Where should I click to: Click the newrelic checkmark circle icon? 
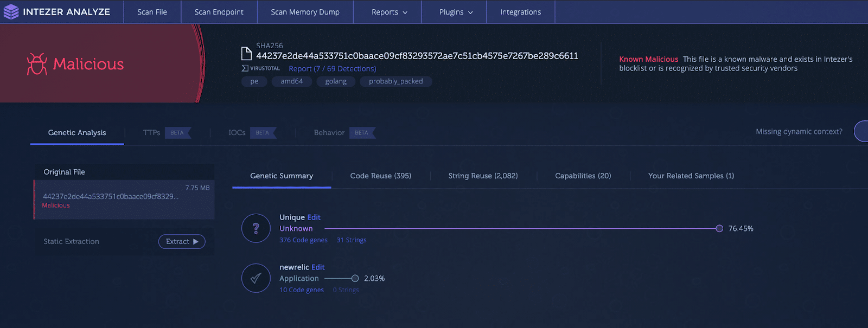point(256,278)
